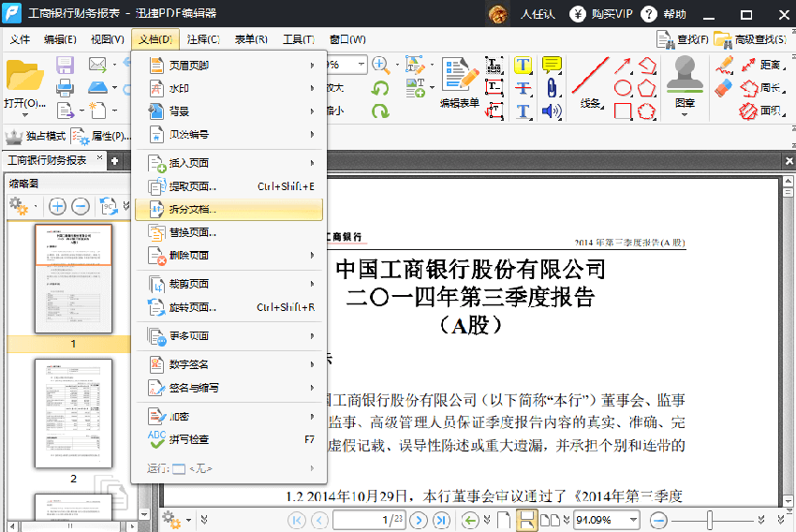The width and height of the screenshot is (796, 532).
Task: Add a new tab with plus
Action: [x=115, y=161]
